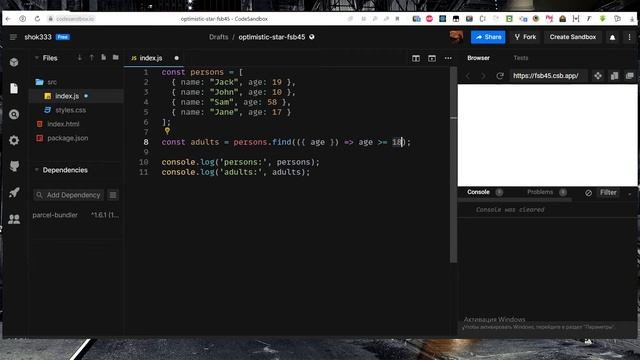Click dependency list icon next to Add Dependency
This screenshot has width=640, height=360.
(113, 195)
